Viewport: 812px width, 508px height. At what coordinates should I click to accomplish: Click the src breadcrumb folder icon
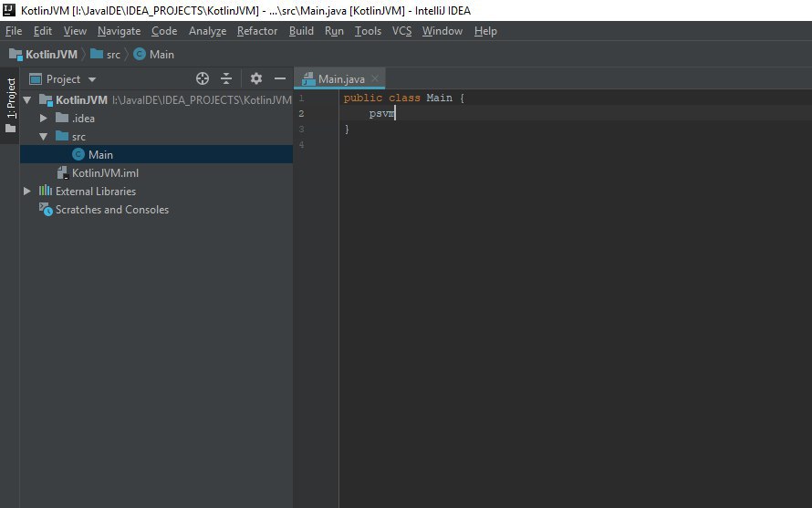point(97,54)
